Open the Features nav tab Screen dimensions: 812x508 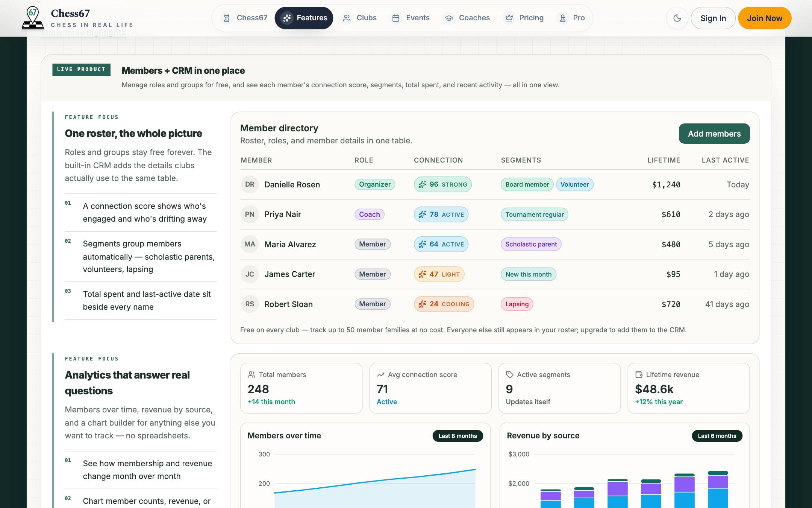304,18
